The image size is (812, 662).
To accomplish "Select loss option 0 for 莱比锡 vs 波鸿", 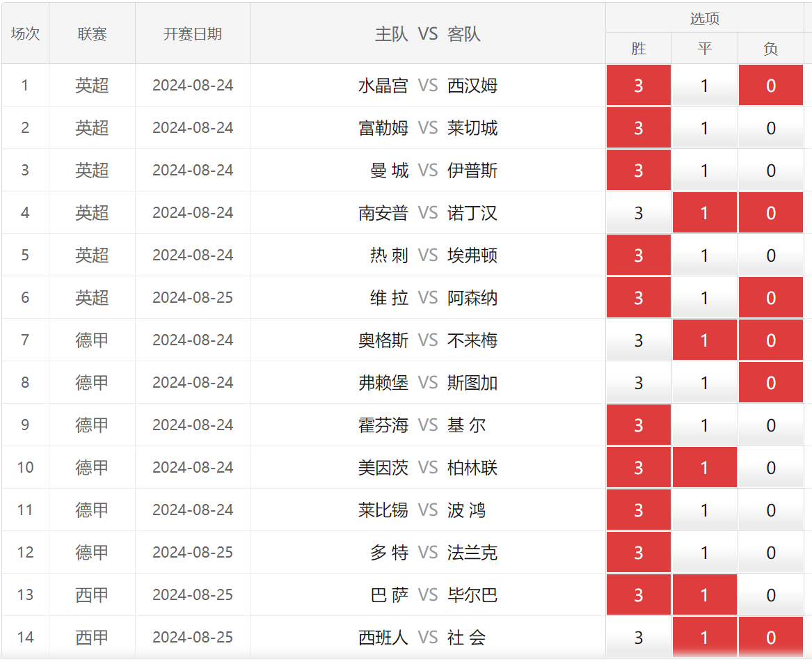I will coord(770,510).
